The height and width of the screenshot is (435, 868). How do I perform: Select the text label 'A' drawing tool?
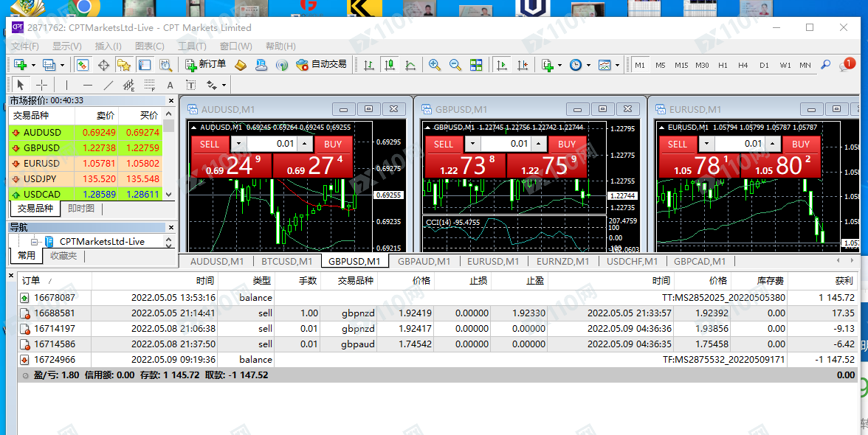click(x=171, y=85)
